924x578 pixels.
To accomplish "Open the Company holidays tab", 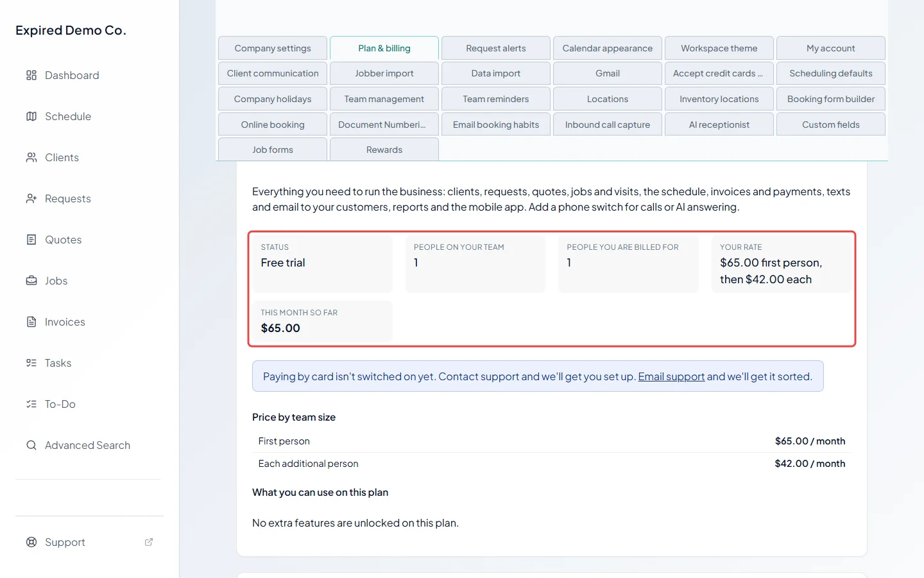I will 273,99.
